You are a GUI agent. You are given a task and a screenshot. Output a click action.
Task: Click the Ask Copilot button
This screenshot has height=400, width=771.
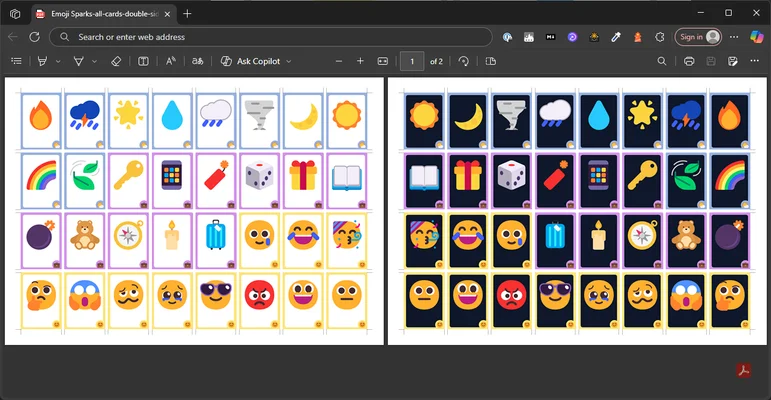[x=250, y=61]
